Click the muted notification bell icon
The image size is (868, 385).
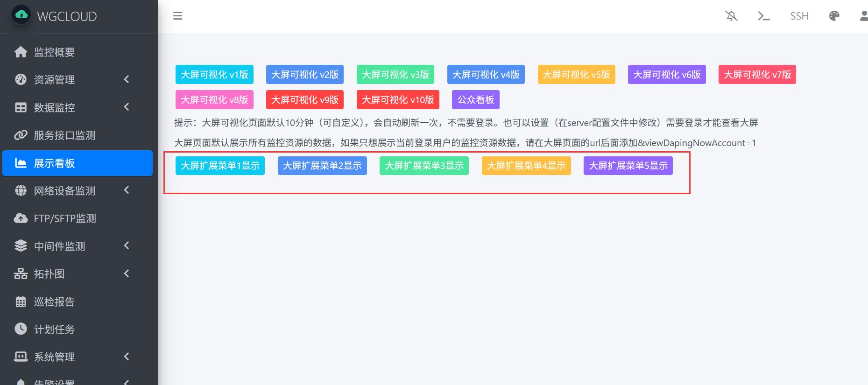pyautogui.click(x=731, y=16)
